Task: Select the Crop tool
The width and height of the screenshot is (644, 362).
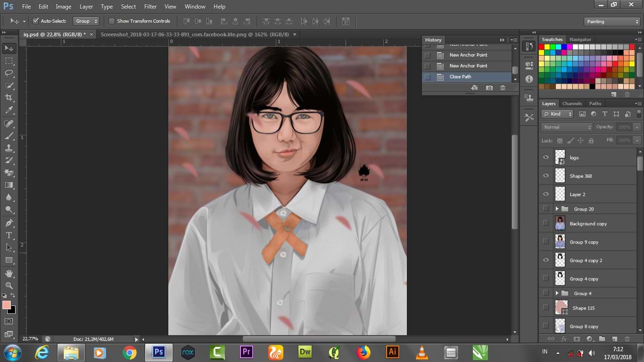Action: 9,98
